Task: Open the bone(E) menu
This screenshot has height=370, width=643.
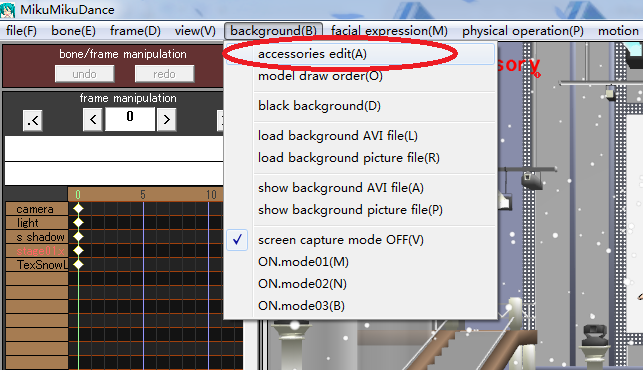Action: point(73,31)
